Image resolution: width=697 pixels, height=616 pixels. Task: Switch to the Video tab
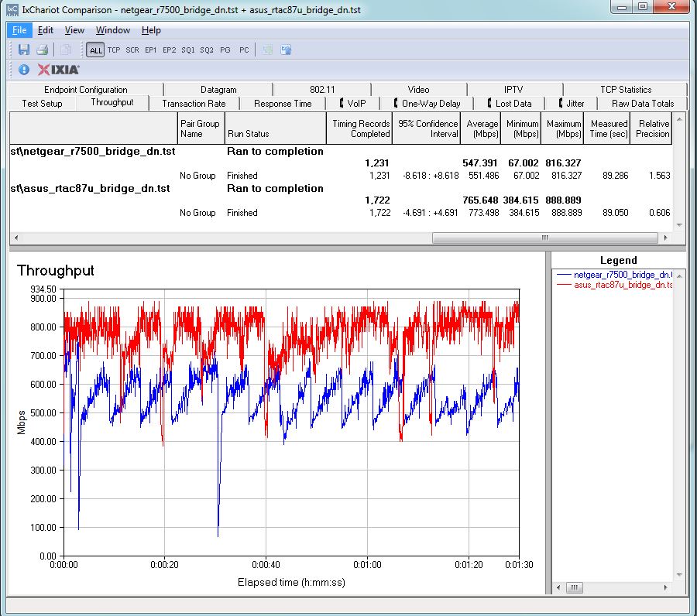(418, 90)
